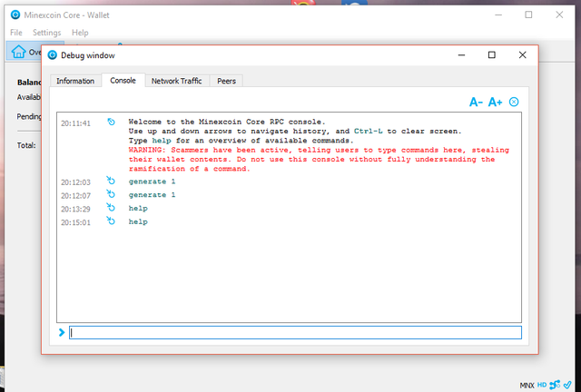Click the command prompt arrow icon
Screen dimensions: 581x392
[62, 333]
